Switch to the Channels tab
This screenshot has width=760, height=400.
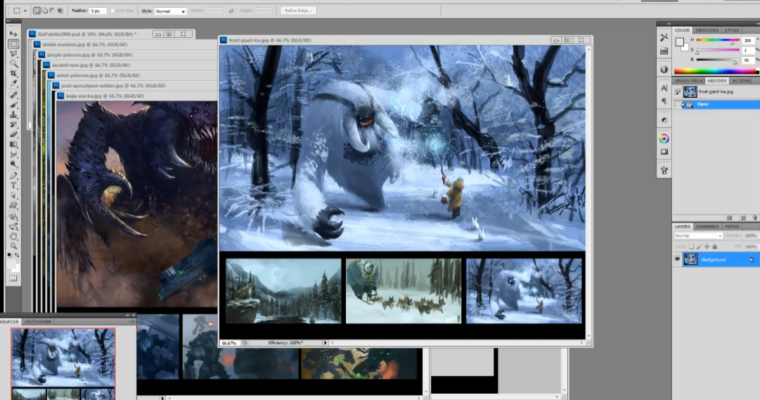707,226
